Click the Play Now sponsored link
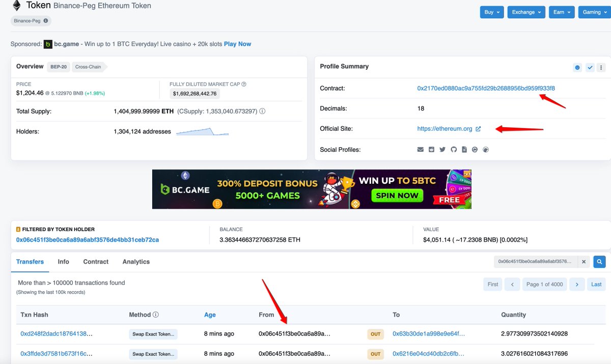 237,44
